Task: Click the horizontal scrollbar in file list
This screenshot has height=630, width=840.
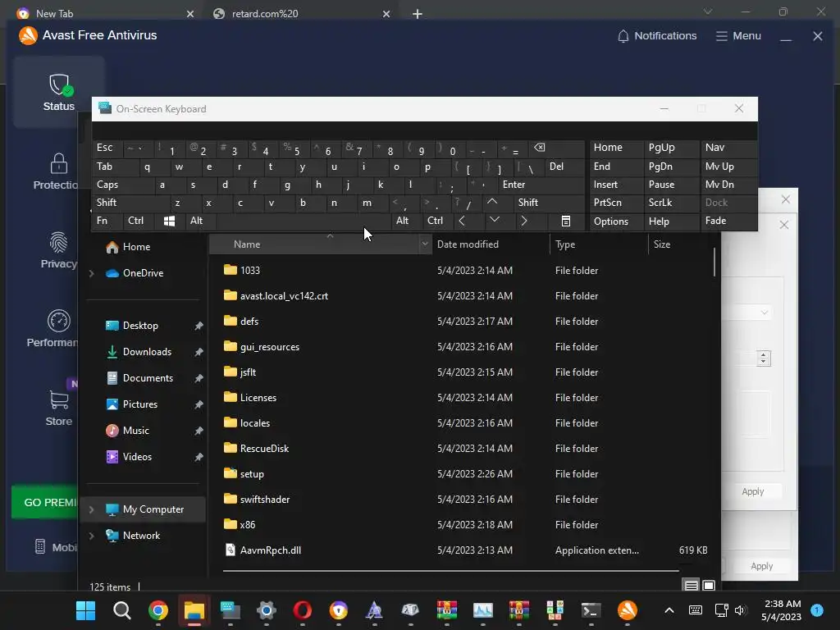Action: pyautogui.click(x=450, y=571)
